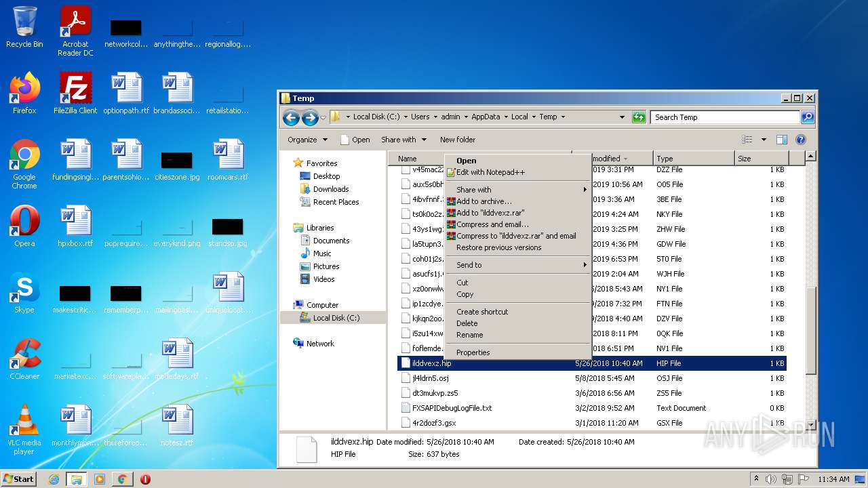The image size is (868, 488).
Task: Click New folder toolbar button
Action: coord(458,140)
